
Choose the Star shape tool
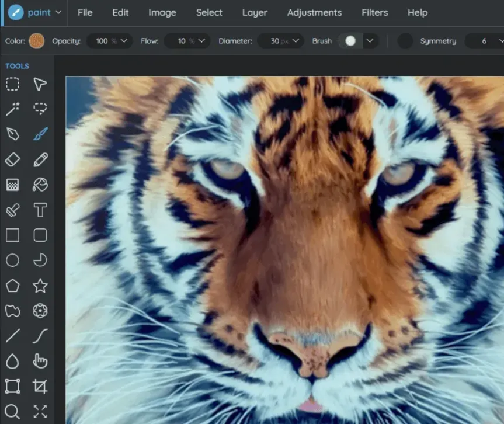click(40, 286)
